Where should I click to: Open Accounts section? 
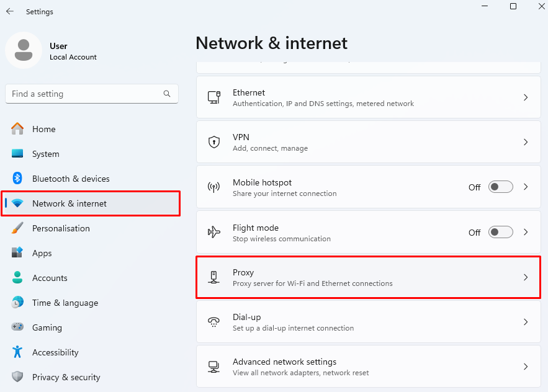92,278
